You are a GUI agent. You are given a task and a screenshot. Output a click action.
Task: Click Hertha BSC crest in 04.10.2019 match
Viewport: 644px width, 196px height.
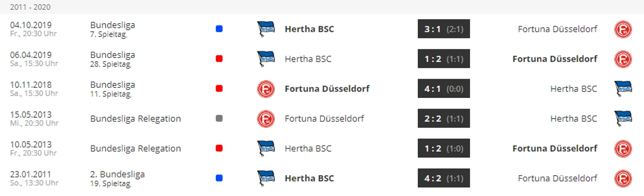pos(266,29)
